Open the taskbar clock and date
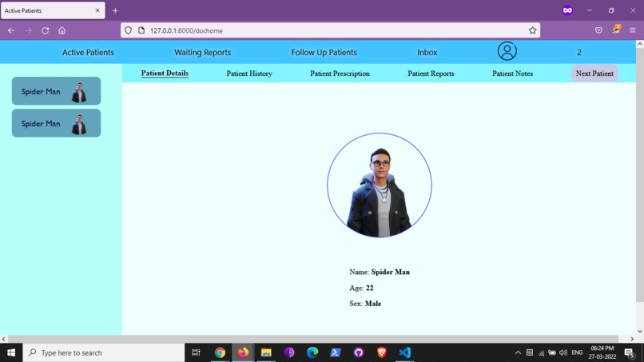Viewport: 644px width, 362px height. [602, 352]
